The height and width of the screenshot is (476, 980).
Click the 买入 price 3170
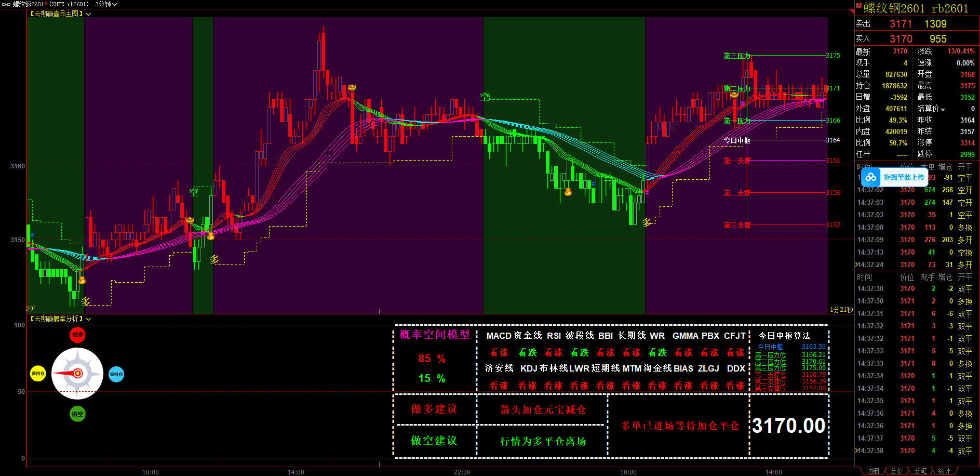pos(901,39)
